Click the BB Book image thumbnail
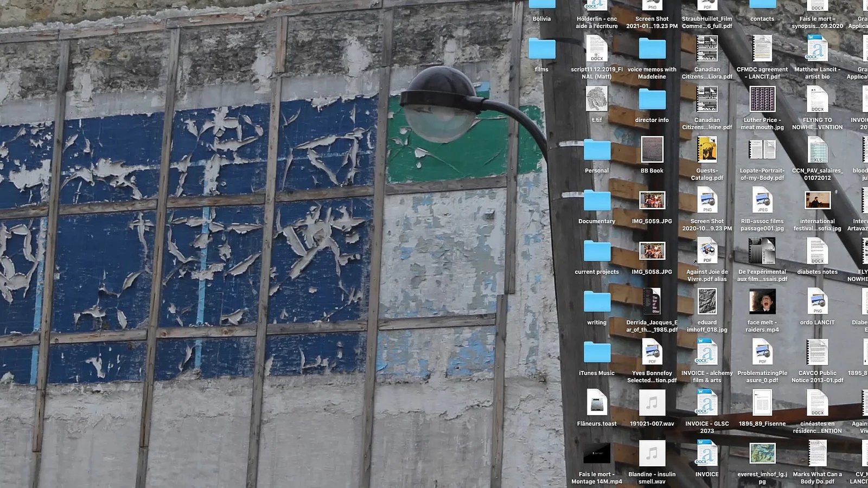 click(652, 150)
